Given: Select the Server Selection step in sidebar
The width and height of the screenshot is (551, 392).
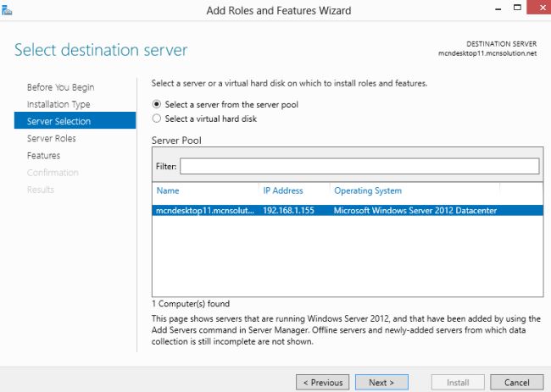Looking at the screenshot, I should point(58,121).
